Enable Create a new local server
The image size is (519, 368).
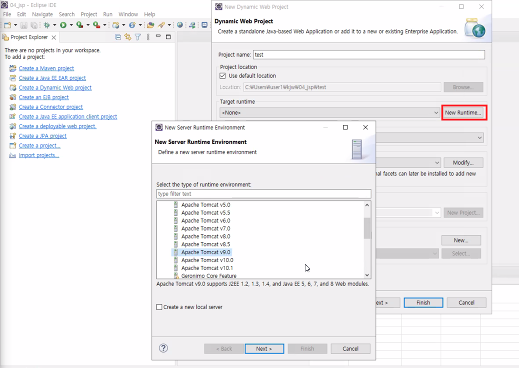[159, 307]
